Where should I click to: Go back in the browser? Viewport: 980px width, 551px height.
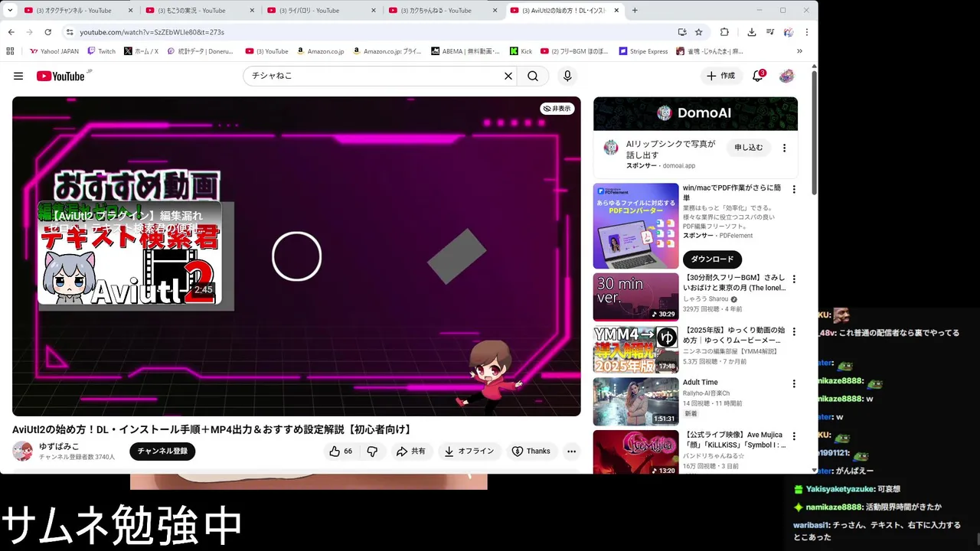point(11,32)
